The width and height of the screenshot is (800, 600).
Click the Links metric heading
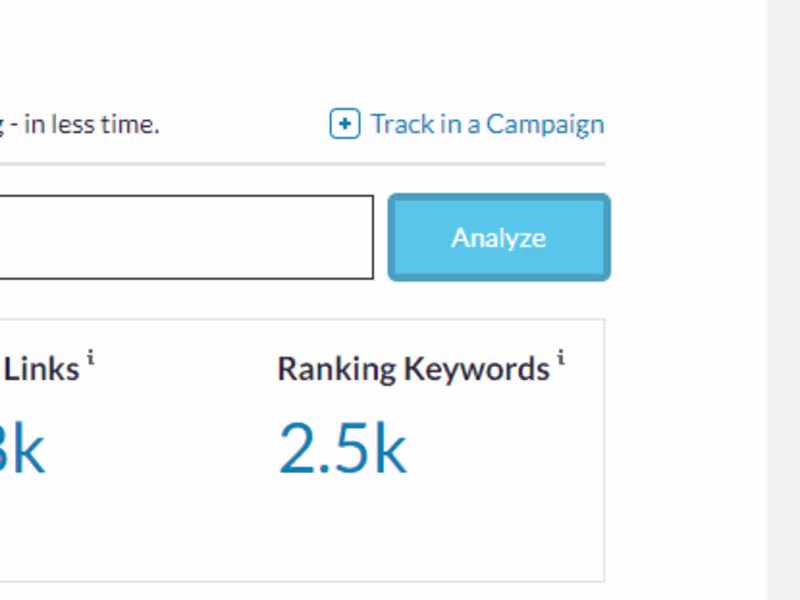pyautogui.click(x=41, y=369)
